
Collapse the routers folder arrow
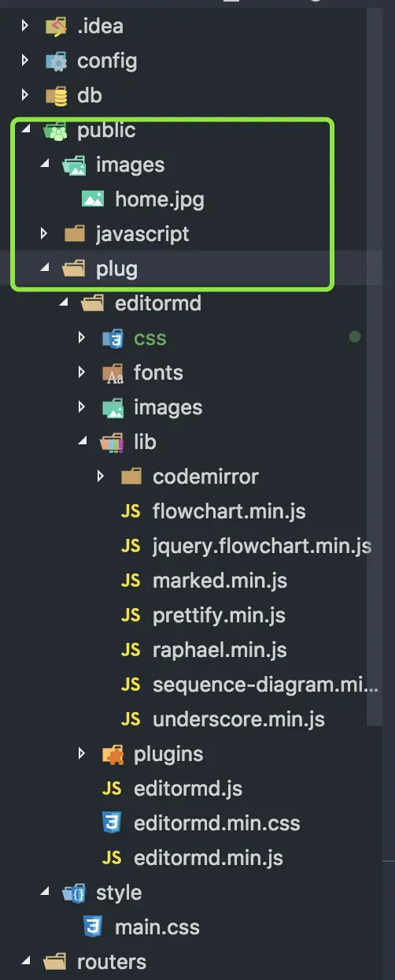click(27, 963)
